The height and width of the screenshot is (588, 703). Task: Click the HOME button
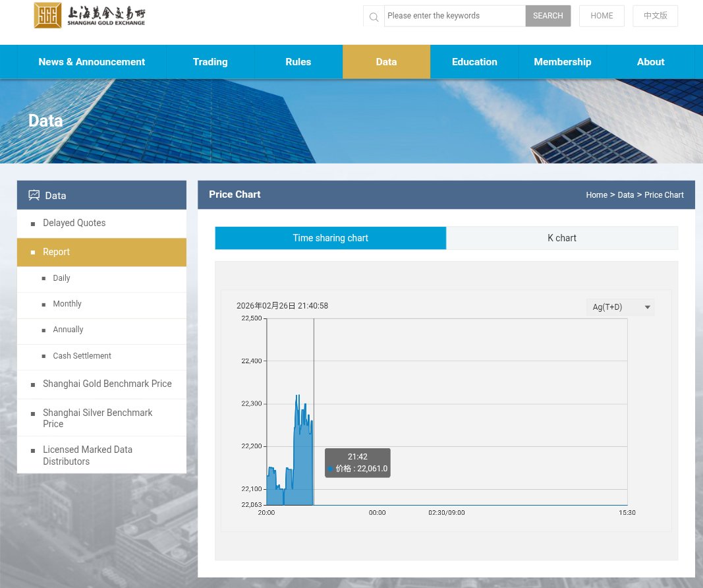tap(602, 16)
